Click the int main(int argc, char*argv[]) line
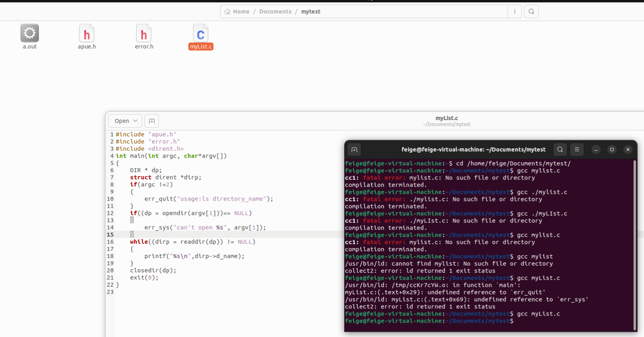 pos(171,156)
